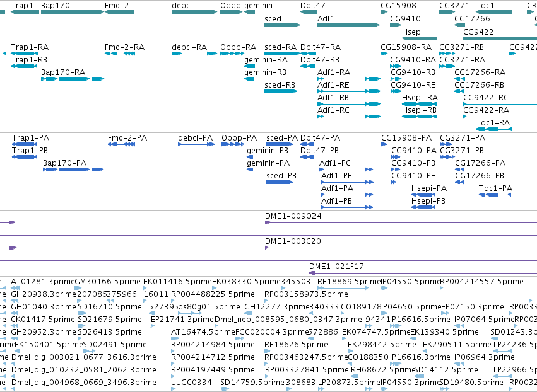Click the CG17266-RA transcript

click(x=459, y=79)
